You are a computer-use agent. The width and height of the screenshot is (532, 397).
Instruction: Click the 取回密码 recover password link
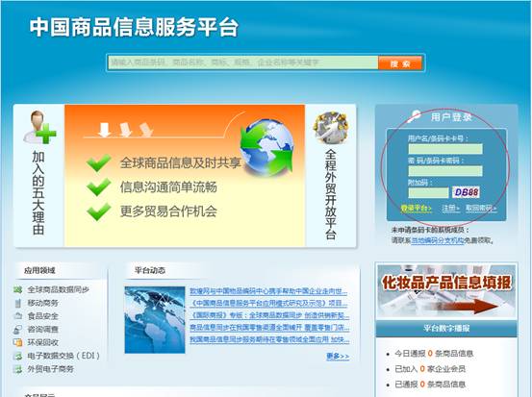[x=481, y=208]
